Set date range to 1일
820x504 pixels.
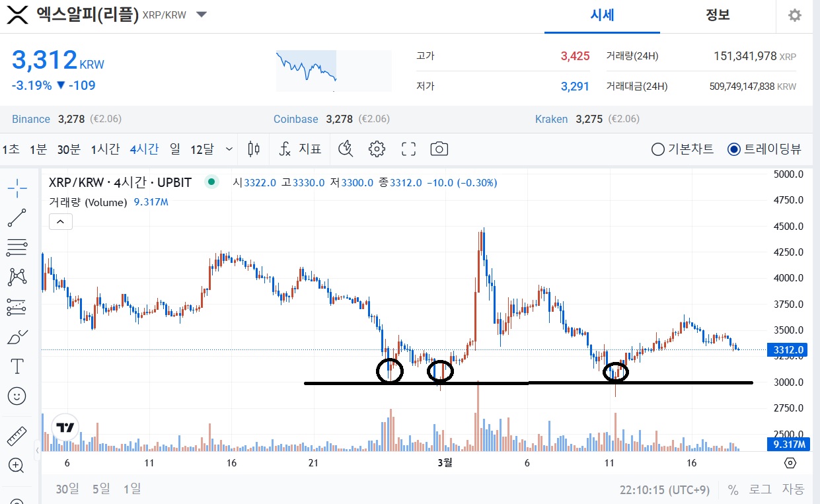coord(132,489)
